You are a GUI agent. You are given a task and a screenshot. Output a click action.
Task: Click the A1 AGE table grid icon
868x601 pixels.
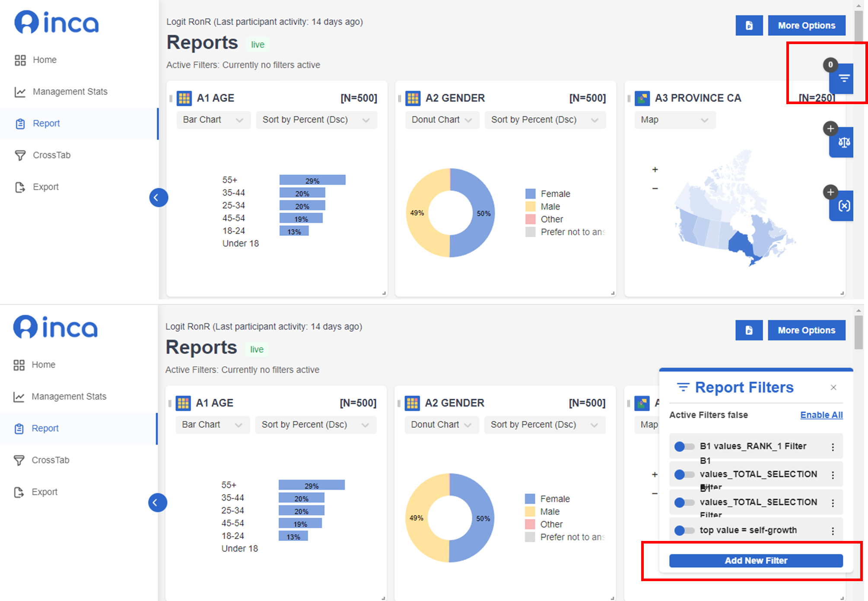[184, 99]
